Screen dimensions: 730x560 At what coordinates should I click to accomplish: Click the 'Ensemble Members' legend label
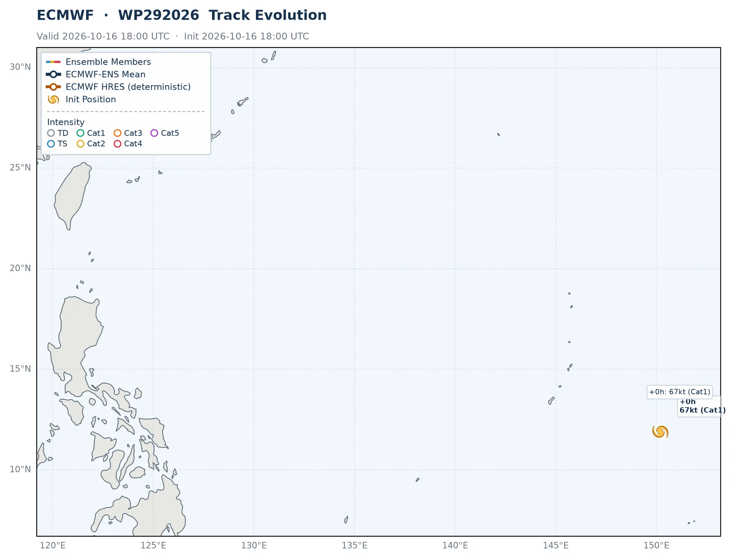coord(108,62)
